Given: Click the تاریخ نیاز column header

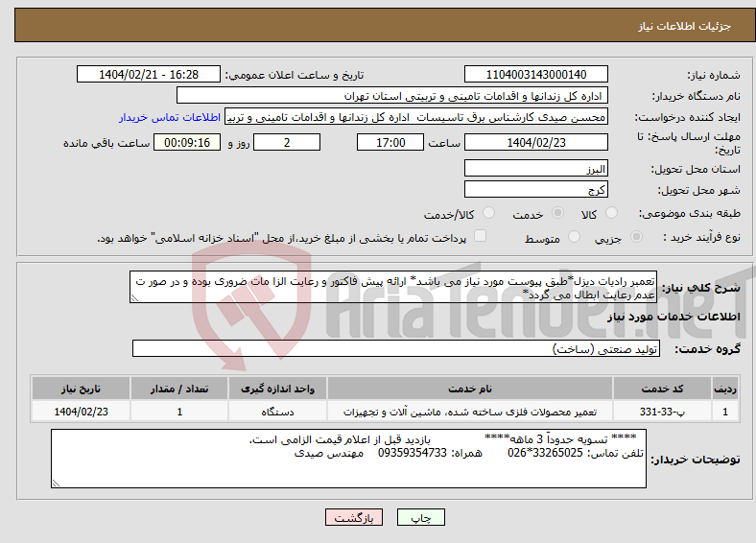Looking at the screenshot, I should point(81,389).
